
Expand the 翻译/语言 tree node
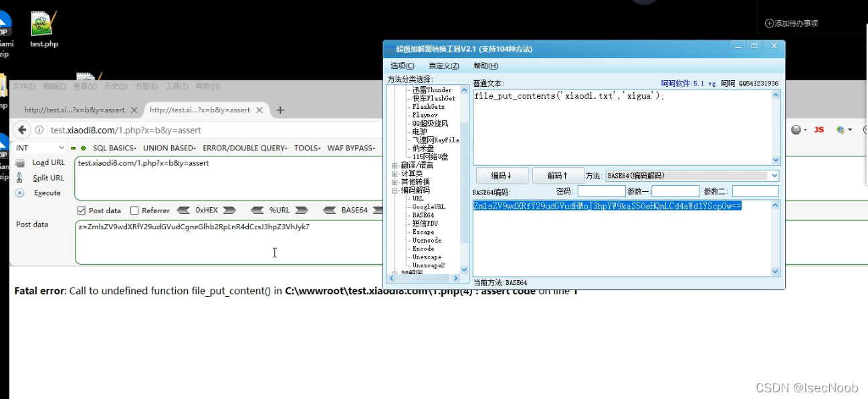395,165
